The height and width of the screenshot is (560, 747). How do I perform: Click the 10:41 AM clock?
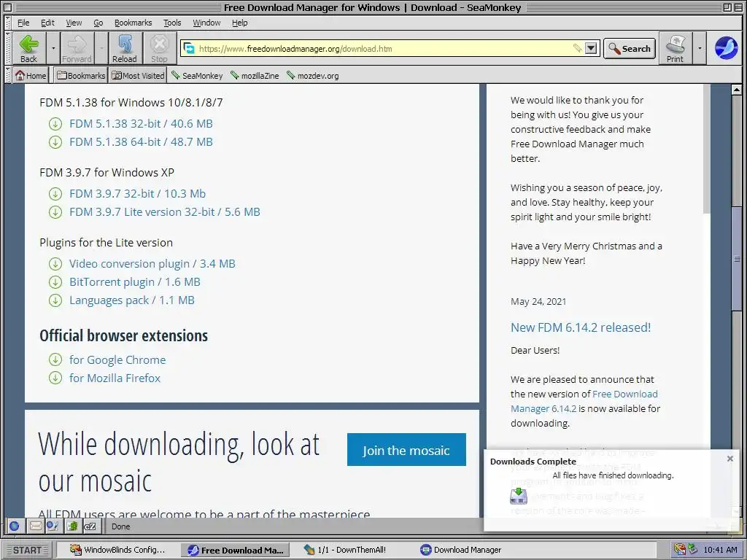pos(720,550)
